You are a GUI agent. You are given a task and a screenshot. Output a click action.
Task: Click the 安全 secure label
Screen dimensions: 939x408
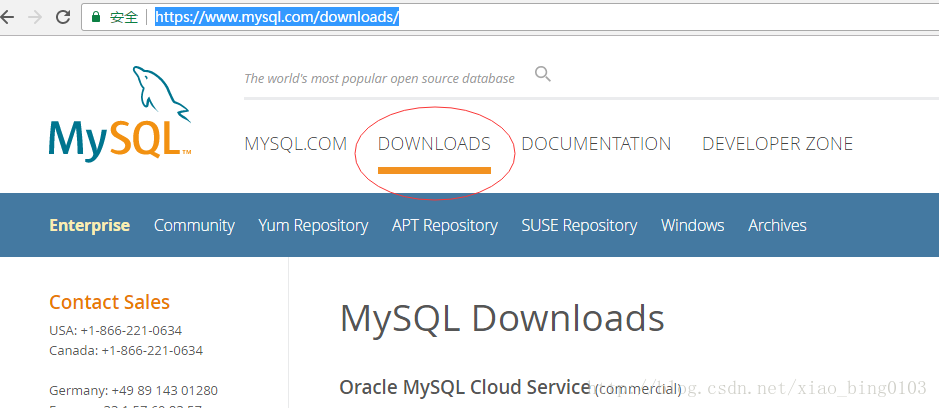(x=124, y=17)
